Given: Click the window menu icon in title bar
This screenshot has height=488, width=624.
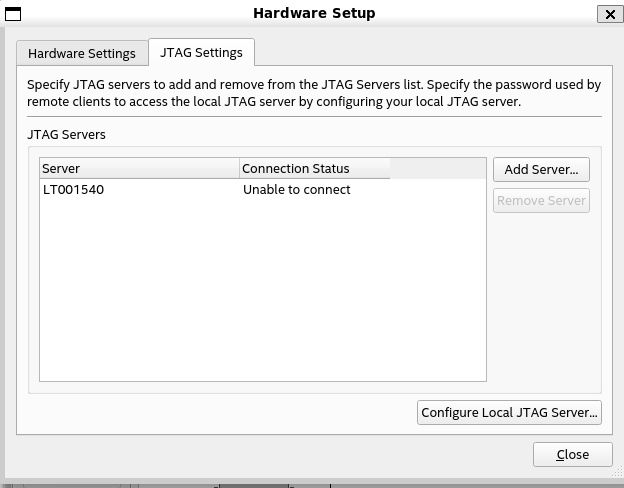Looking at the screenshot, I should 13,14.
